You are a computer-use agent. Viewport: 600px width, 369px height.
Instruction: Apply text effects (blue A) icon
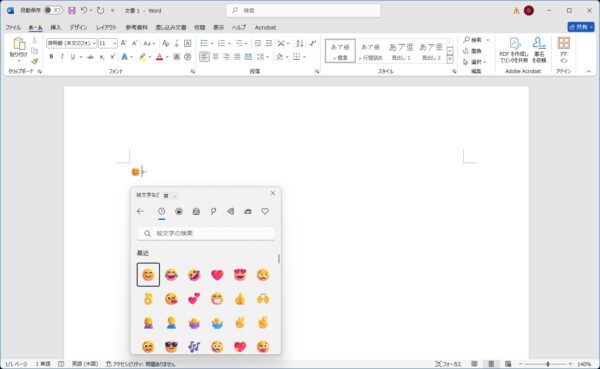tap(124, 57)
